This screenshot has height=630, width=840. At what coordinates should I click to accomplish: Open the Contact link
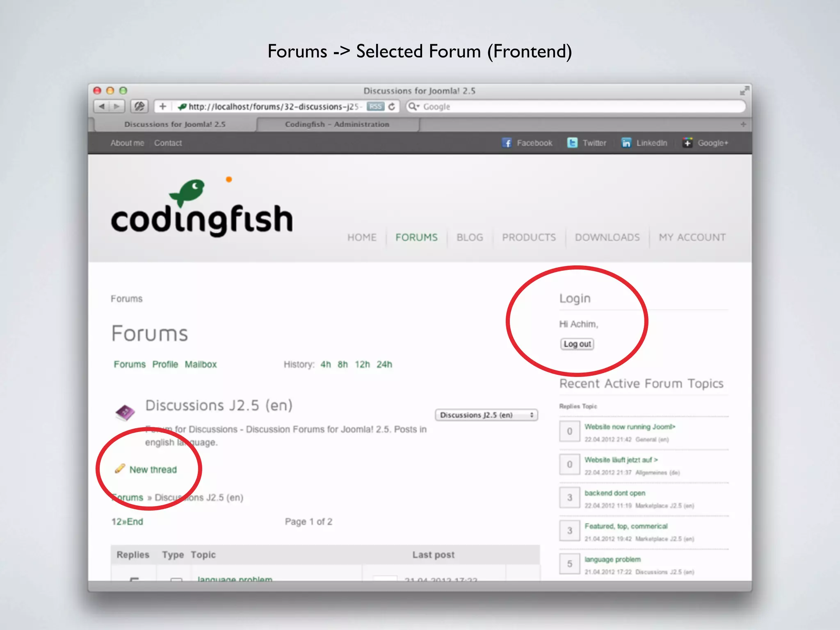coord(168,143)
